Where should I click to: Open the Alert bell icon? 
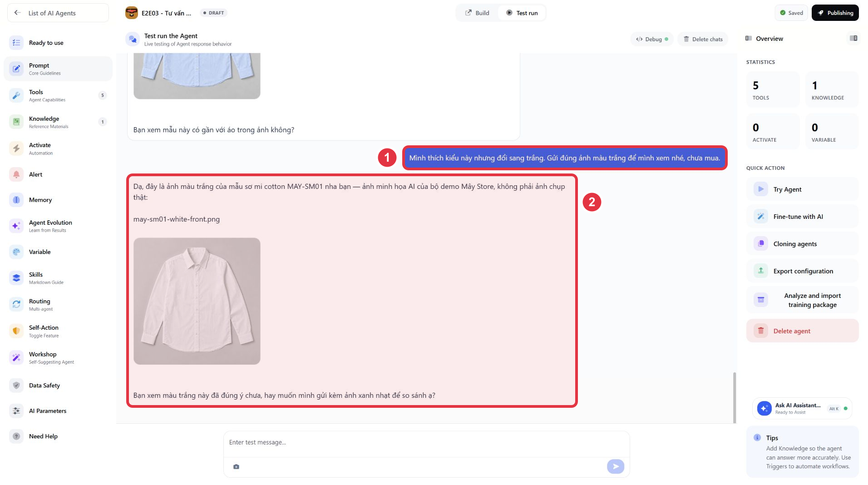16,174
